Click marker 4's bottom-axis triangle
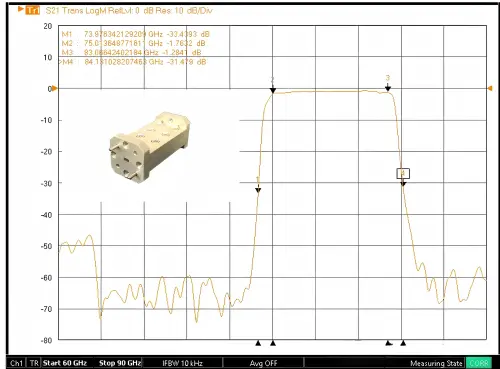The height and width of the screenshot is (369, 500). pyautogui.click(x=403, y=343)
